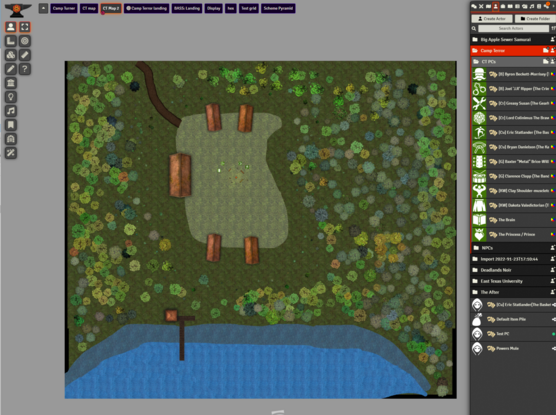Screen dimensions: 556x415
Task: Open the hex scene tab
Action: 231,8
